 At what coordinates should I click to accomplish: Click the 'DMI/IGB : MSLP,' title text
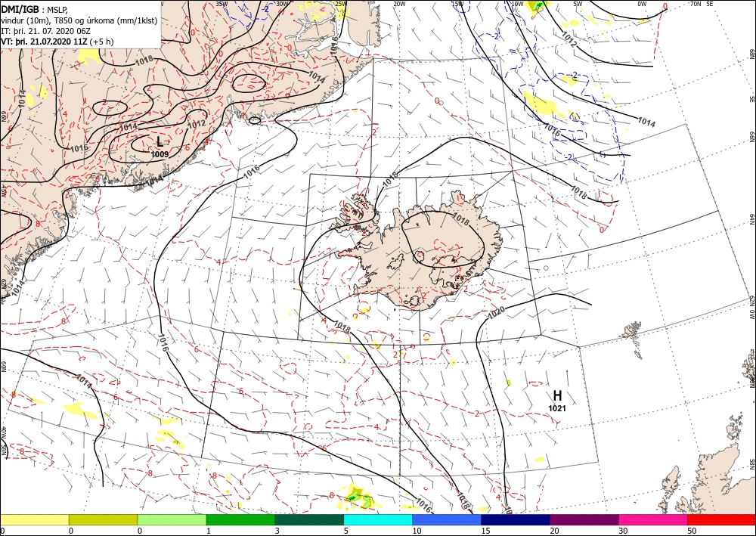pos(34,9)
